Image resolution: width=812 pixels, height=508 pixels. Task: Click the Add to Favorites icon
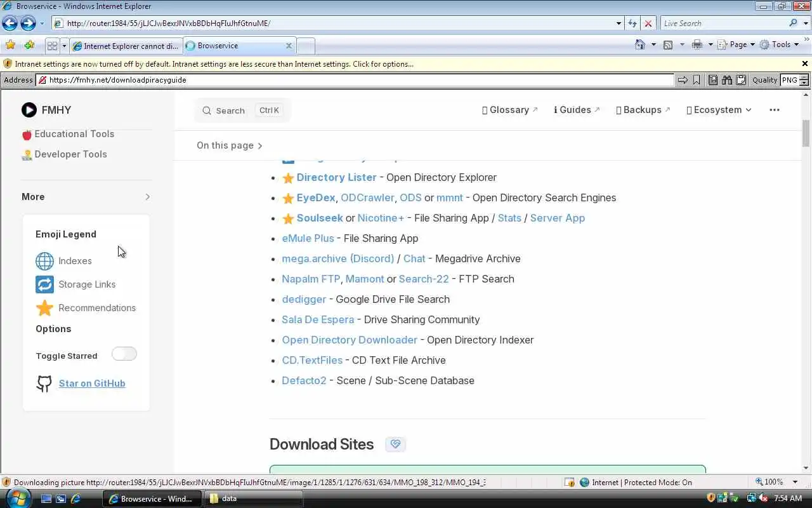29,45
